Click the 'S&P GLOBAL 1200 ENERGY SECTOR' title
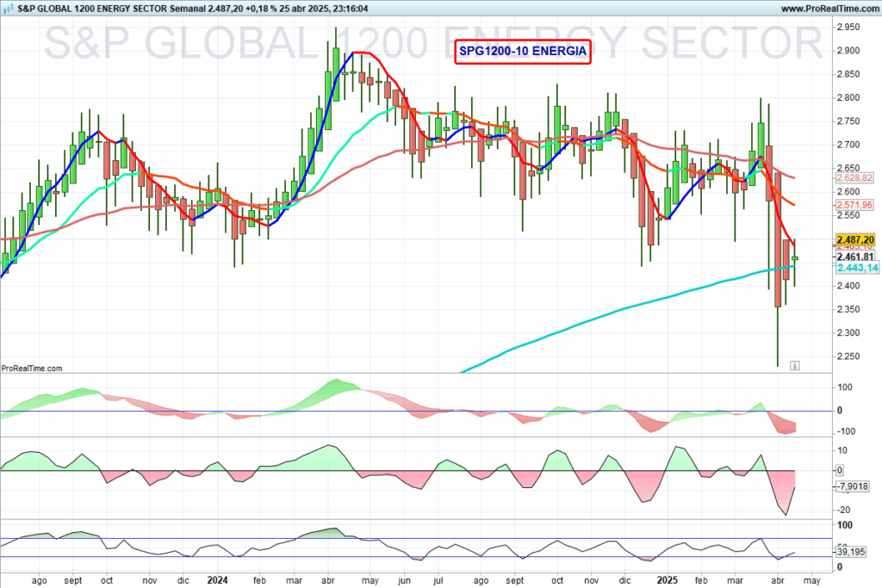 [x=92, y=9]
